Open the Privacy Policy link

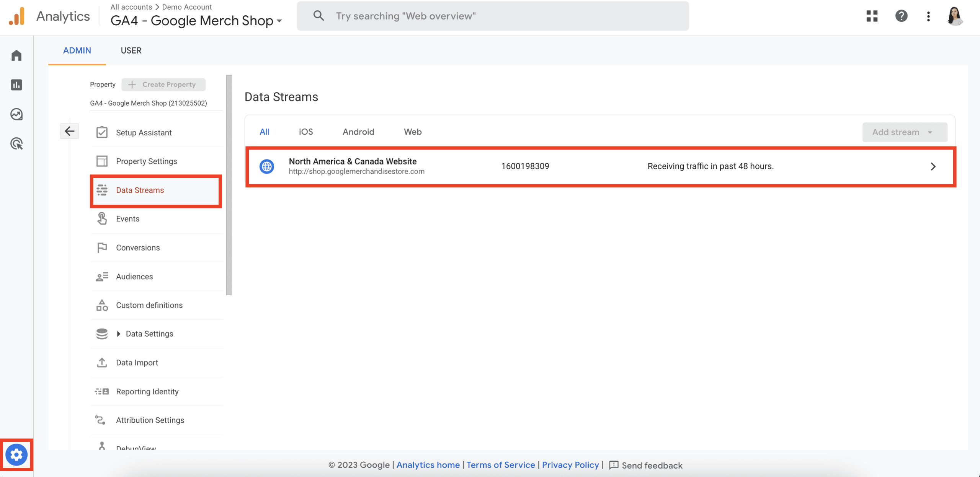570,465
